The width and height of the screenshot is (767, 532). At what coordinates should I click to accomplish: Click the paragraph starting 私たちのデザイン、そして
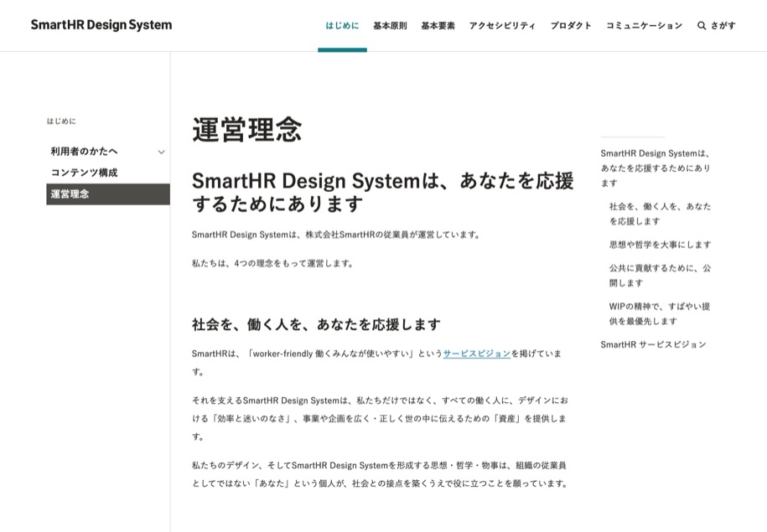[381, 474]
